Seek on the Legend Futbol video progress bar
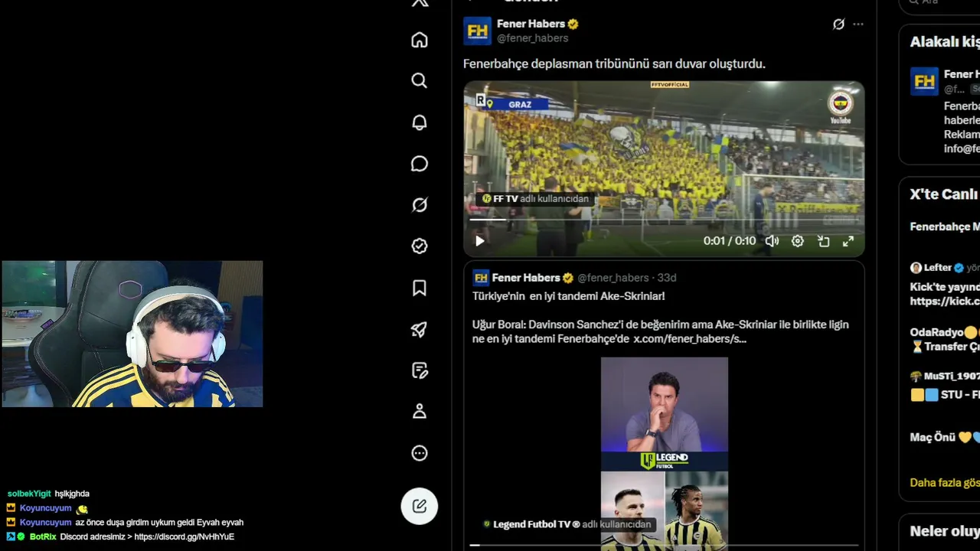The width and height of the screenshot is (980, 551). click(664, 546)
